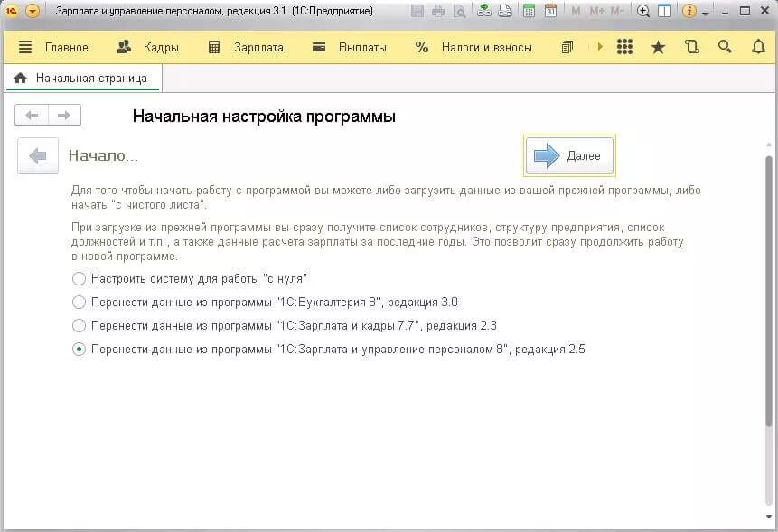Open the Зарплата section
The image size is (778, 532).
pos(258,48)
